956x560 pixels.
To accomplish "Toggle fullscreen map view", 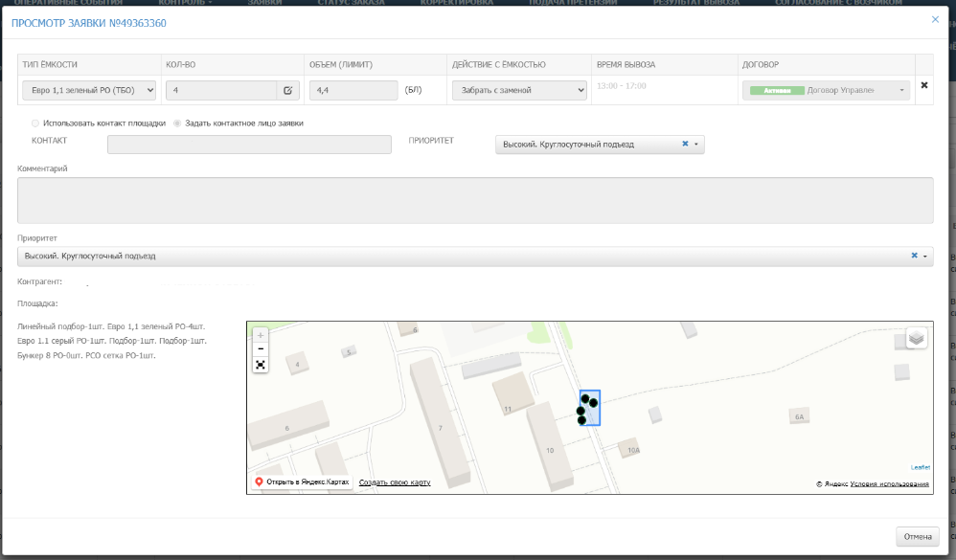I will (261, 365).
